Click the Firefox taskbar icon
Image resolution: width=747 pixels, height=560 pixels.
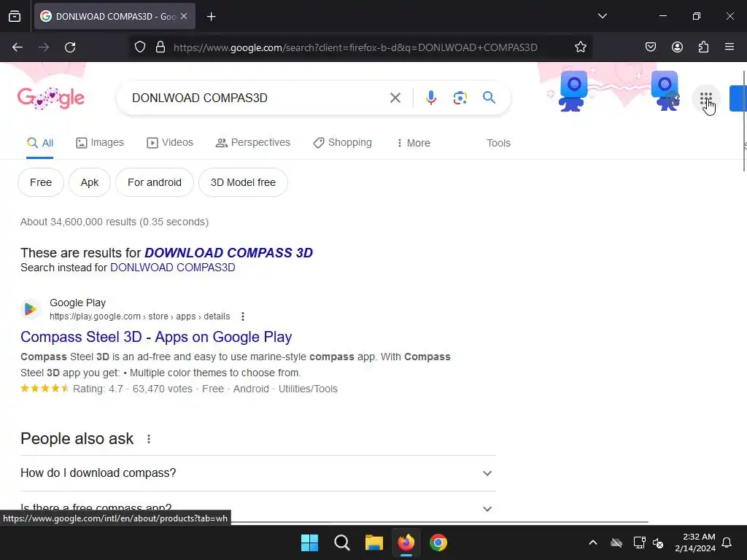click(406, 542)
